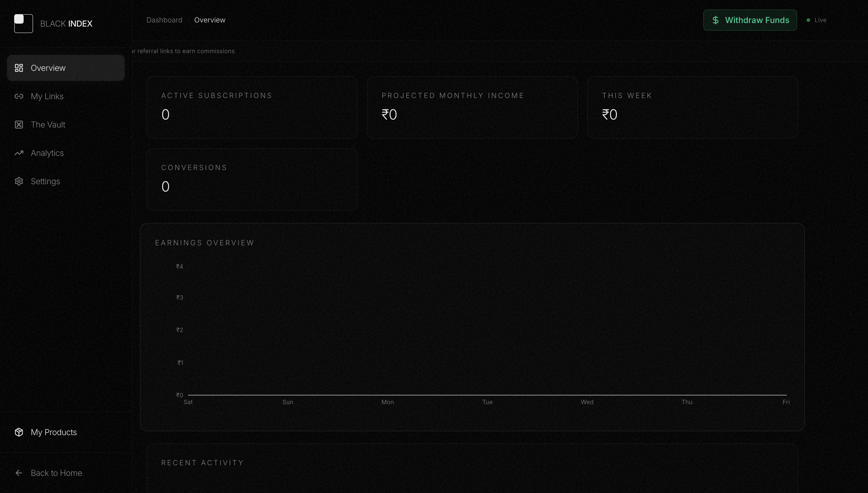Image resolution: width=868 pixels, height=493 pixels.
Task: Click the Withdraw Funds button
Action: click(x=750, y=20)
